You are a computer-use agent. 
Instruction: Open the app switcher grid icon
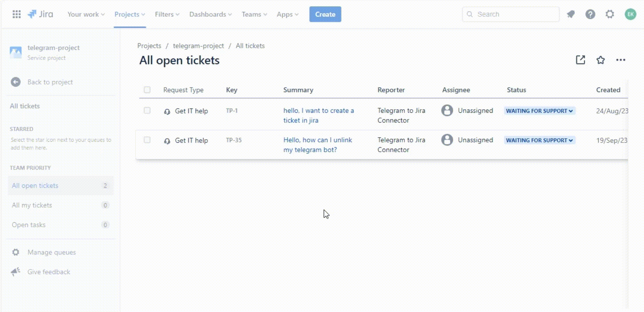coord(16,14)
